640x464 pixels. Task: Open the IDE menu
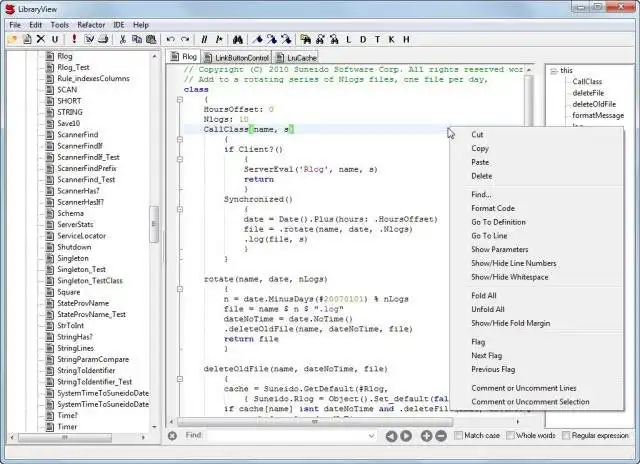[x=119, y=25]
